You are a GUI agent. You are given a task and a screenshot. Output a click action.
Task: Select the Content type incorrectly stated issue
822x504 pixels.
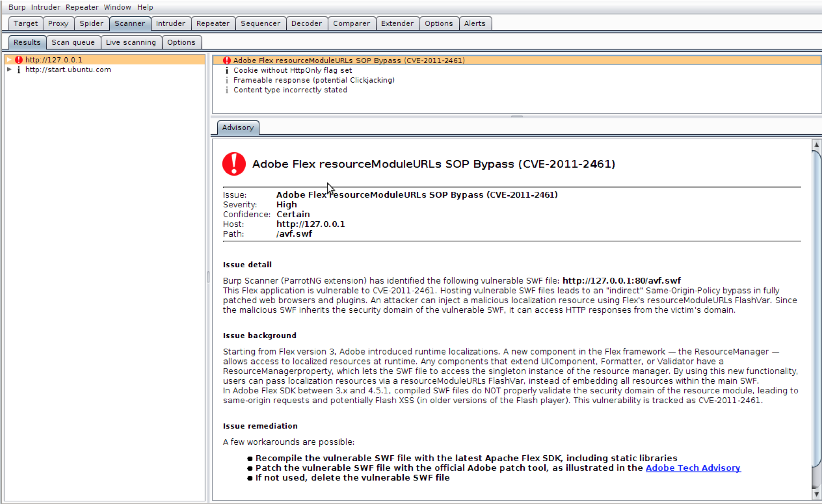pyautogui.click(x=516, y=90)
